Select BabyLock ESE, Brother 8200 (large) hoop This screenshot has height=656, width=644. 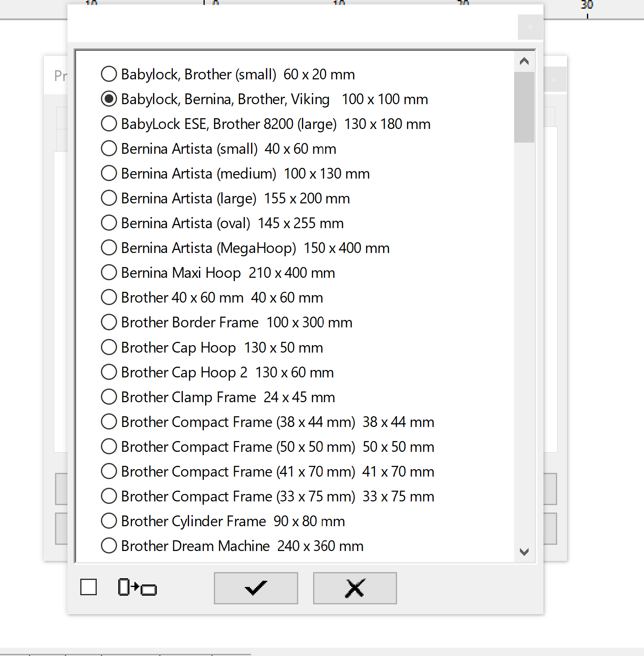109,124
